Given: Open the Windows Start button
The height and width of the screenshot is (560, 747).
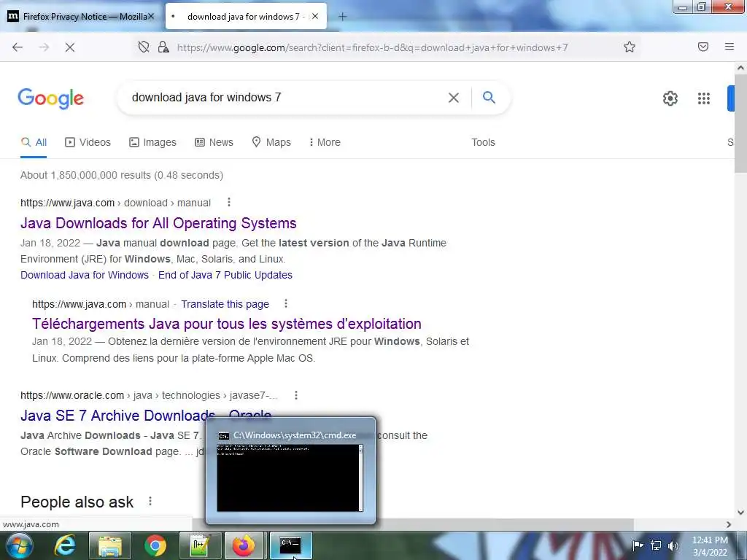Looking at the screenshot, I should click(x=19, y=545).
